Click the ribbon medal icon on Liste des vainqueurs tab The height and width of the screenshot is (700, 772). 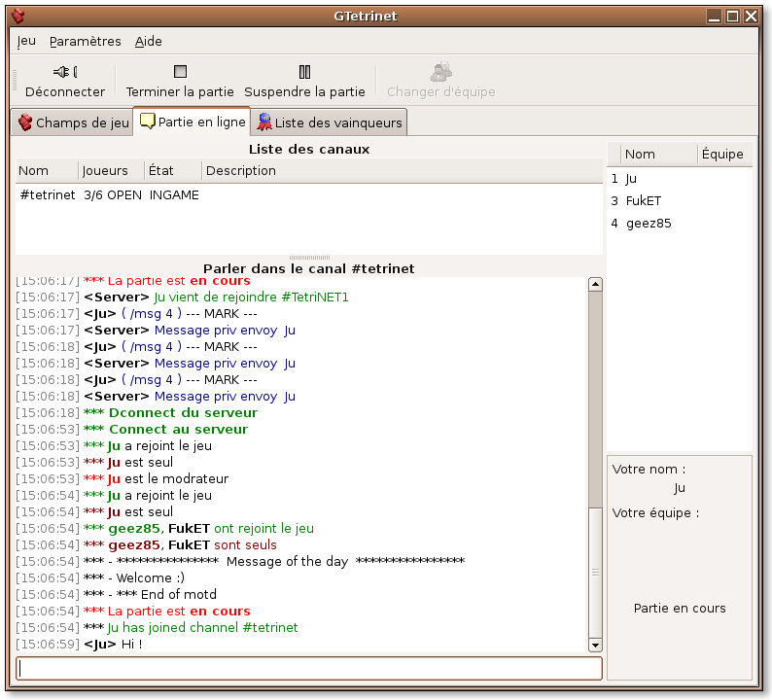point(264,122)
